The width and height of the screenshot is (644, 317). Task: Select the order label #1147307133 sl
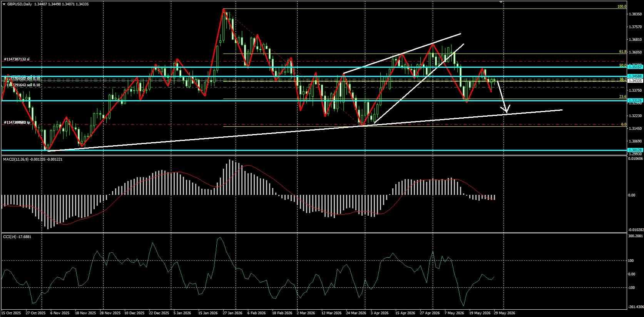(x=17, y=59)
